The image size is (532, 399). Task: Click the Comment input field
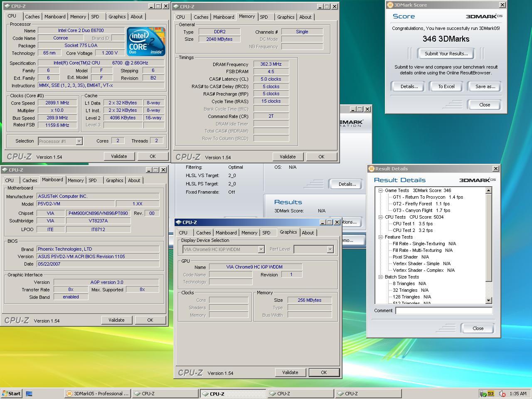pos(444,310)
